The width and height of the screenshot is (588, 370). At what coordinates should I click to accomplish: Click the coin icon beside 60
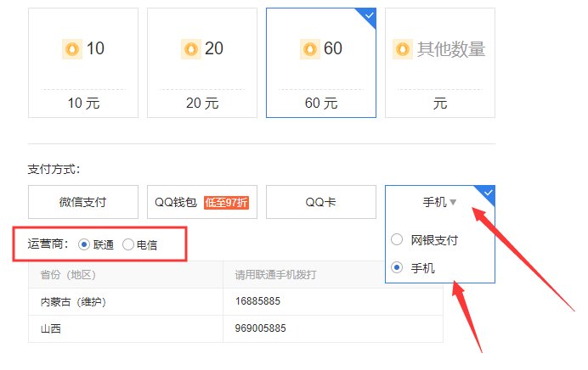point(310,49)
